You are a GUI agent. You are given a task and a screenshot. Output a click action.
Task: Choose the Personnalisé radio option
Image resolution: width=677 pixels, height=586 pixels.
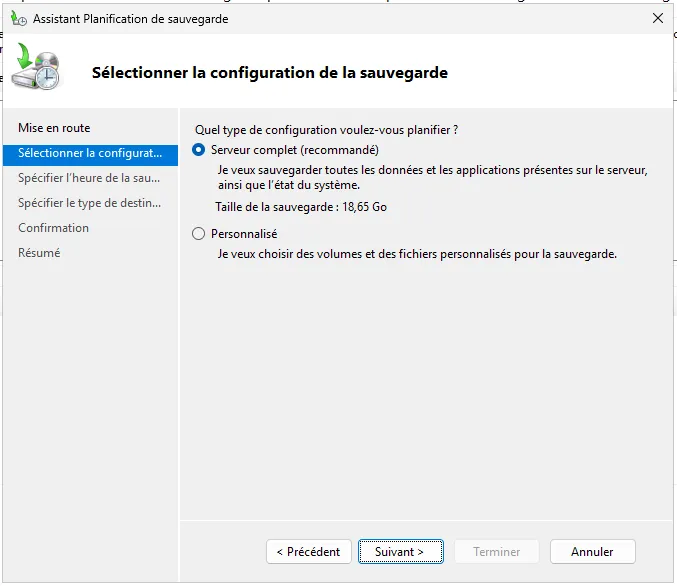point(198,234)
